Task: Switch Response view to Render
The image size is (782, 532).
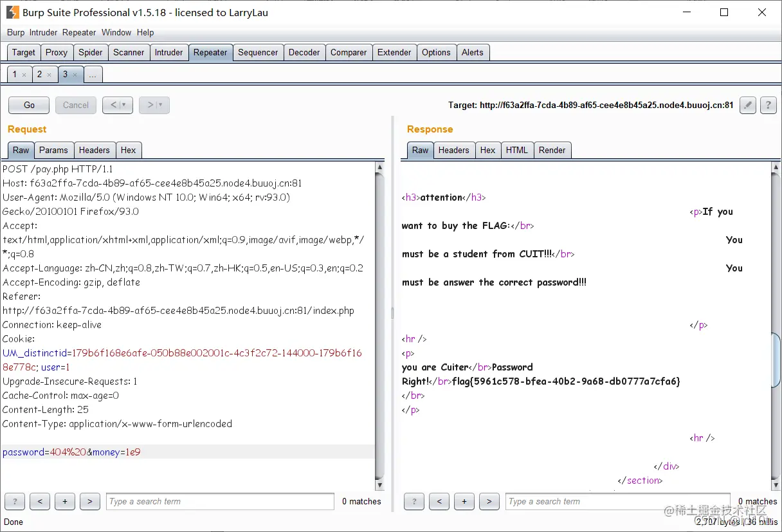Action: 552,150
